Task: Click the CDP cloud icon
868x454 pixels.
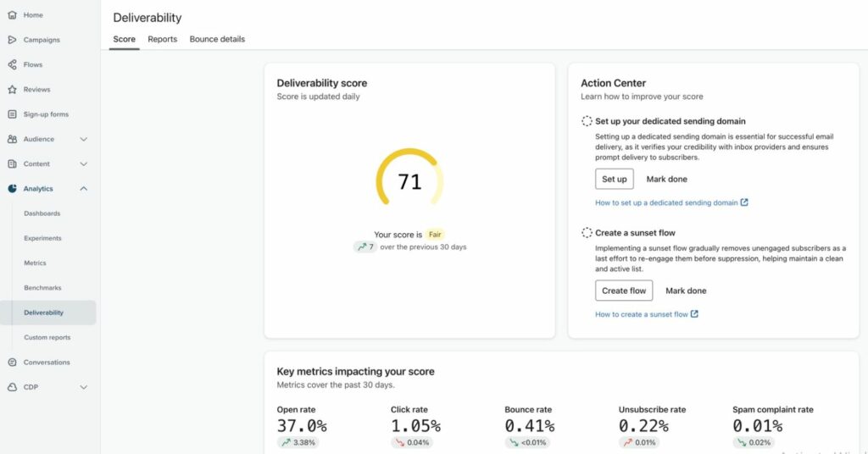Action: [12, 387]
